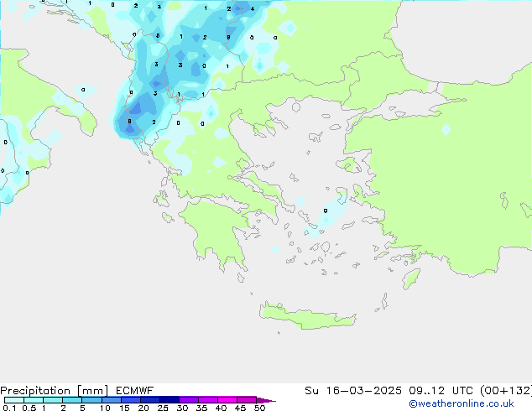Image resolution: width=532 pixels, height=411 pixels.
Task: Click the '20' legend scale label
Action: coord(143,408)
